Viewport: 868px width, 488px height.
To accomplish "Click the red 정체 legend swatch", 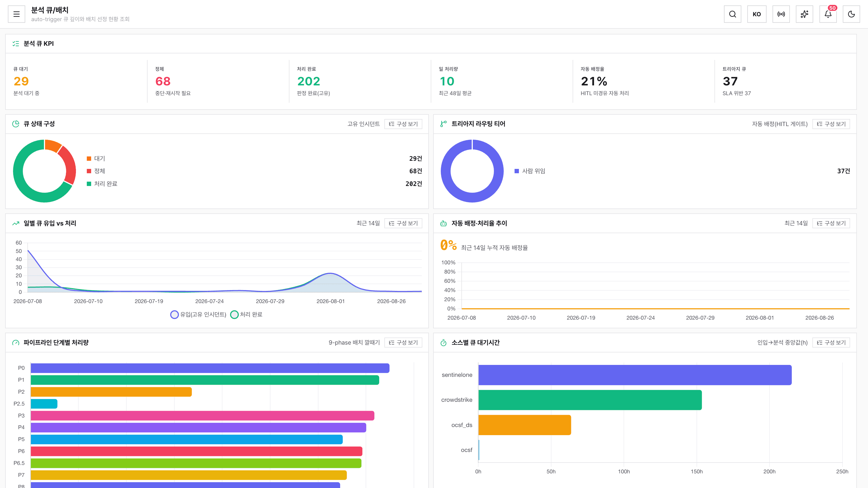I will click(x=89, y=171).
